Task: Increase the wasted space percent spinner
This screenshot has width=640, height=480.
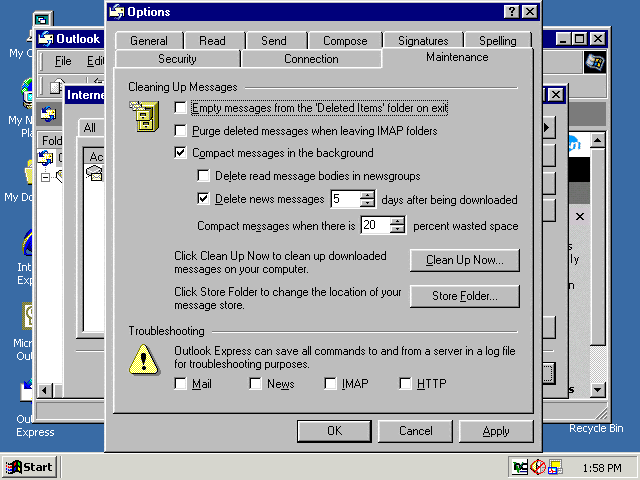Action: coord(397,221)
